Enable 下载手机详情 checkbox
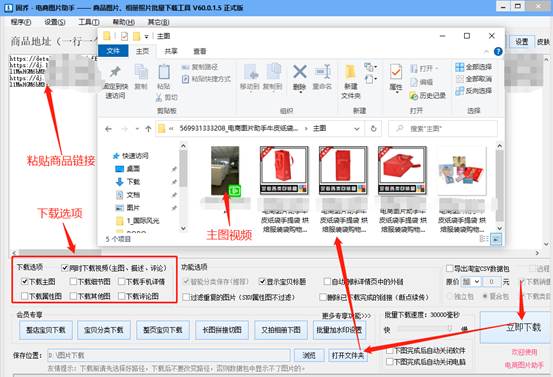553x377 pixels. click(x=122, y=281)
